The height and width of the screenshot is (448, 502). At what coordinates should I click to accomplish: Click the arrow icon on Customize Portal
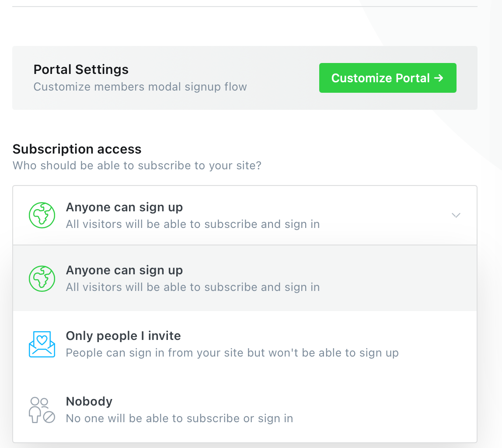439,78
